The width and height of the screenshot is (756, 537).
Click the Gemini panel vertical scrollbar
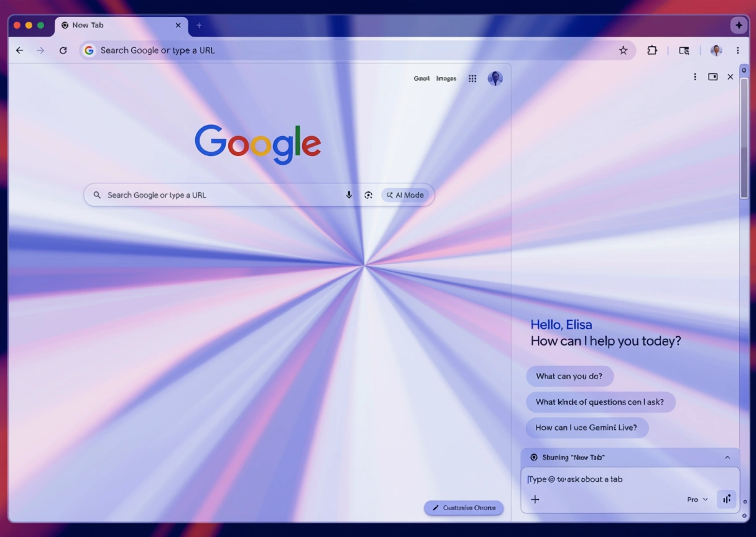pyautogui.click(x=744, y=137)
